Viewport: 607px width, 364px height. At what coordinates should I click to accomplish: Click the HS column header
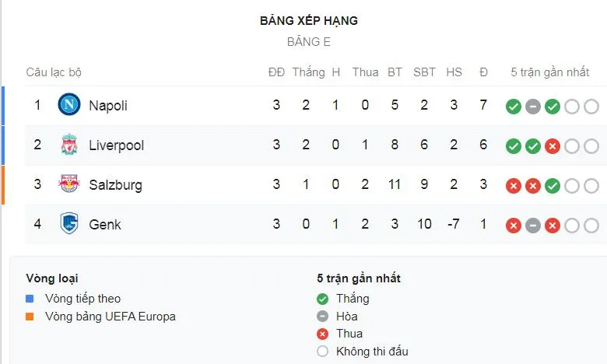454,72
